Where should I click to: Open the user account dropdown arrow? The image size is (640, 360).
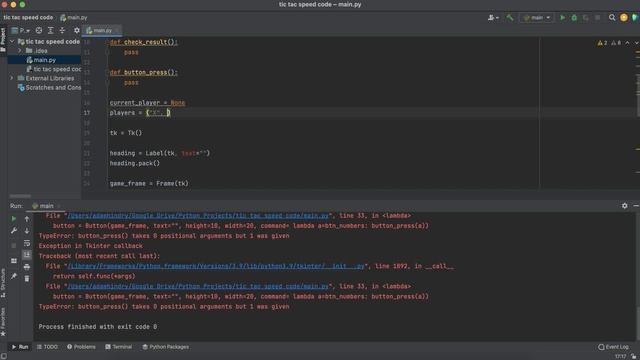click(x=497, y=18)
